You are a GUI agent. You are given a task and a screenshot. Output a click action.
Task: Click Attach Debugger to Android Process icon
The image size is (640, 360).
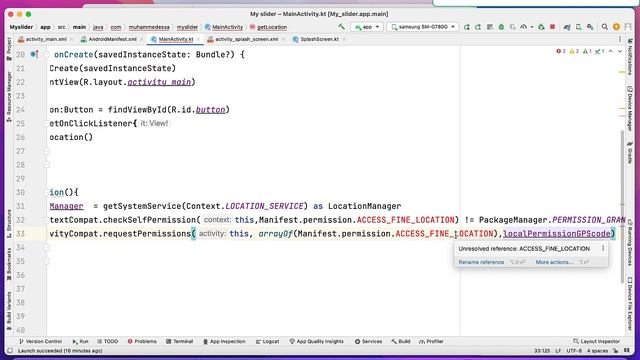(541, 27)
